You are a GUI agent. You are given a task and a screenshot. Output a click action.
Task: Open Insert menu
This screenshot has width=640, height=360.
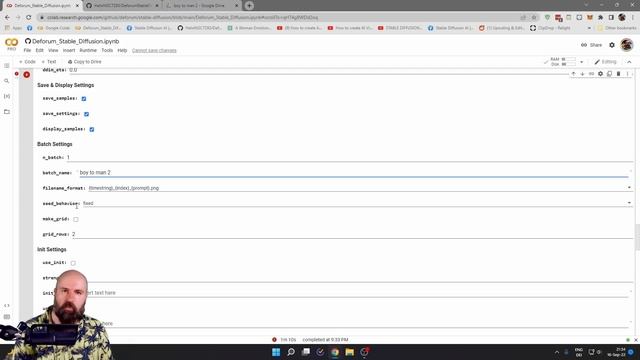click(x=69, y=51)
